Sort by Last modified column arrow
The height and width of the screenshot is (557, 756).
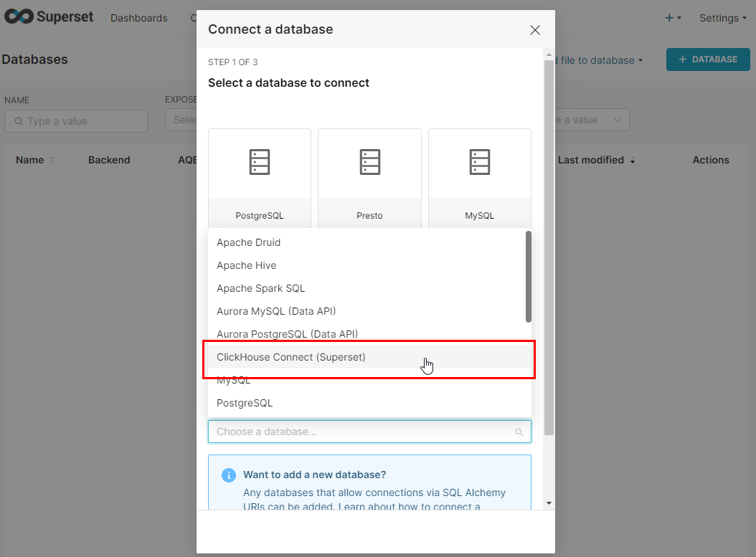coord(633,161)
